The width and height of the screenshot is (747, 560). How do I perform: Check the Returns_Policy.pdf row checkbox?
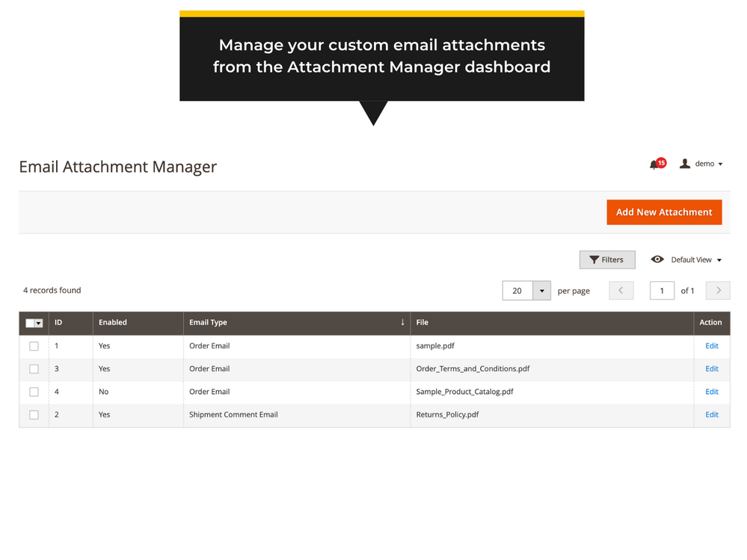[34, 415]
